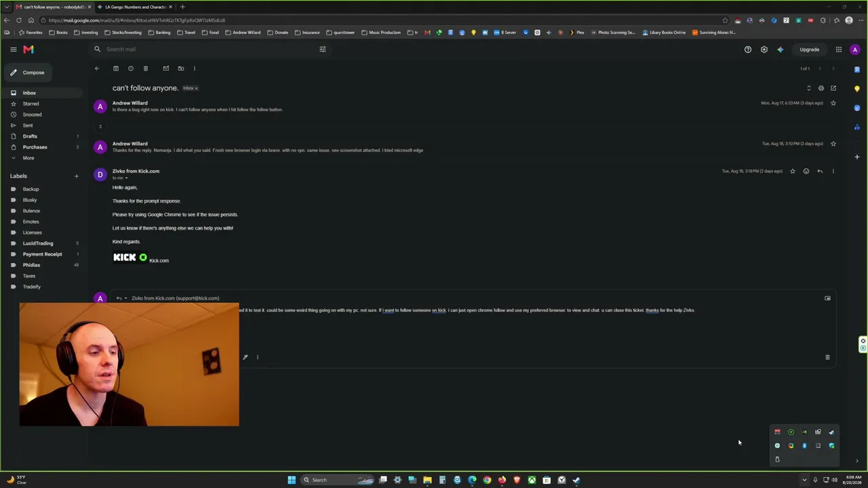The width and height of the screenshot is (868, 488).
Task: Open a new browser tab
Action: [182, 7]
